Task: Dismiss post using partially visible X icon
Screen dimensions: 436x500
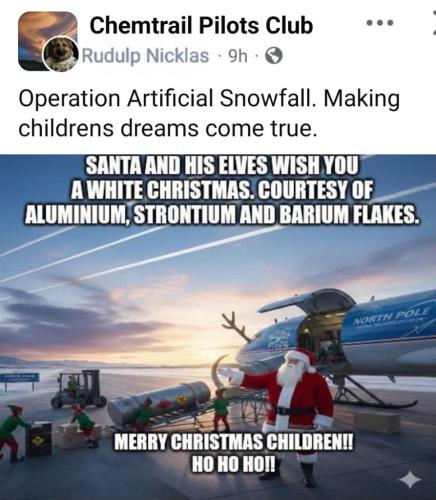Action: point(433,22)
